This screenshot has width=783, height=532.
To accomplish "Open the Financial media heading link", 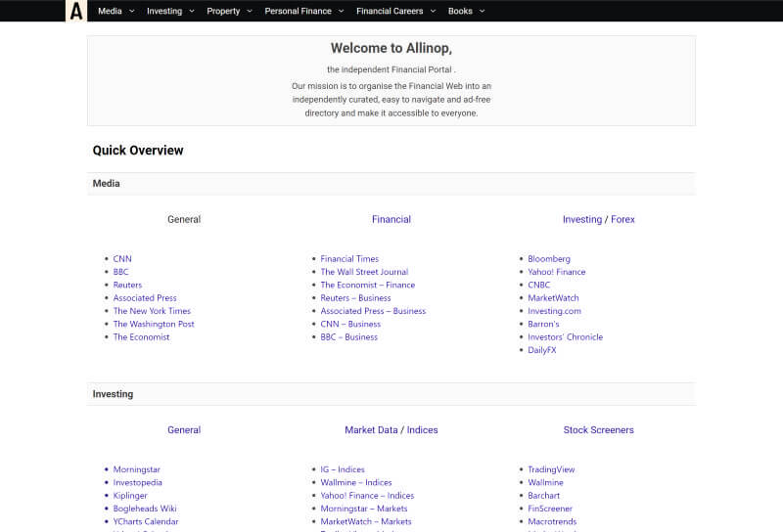I will click(391, 219).
